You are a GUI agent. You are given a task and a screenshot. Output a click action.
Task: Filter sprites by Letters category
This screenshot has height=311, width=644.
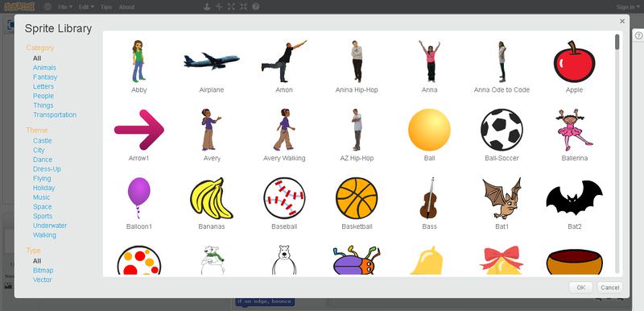(x=43, y=87)
